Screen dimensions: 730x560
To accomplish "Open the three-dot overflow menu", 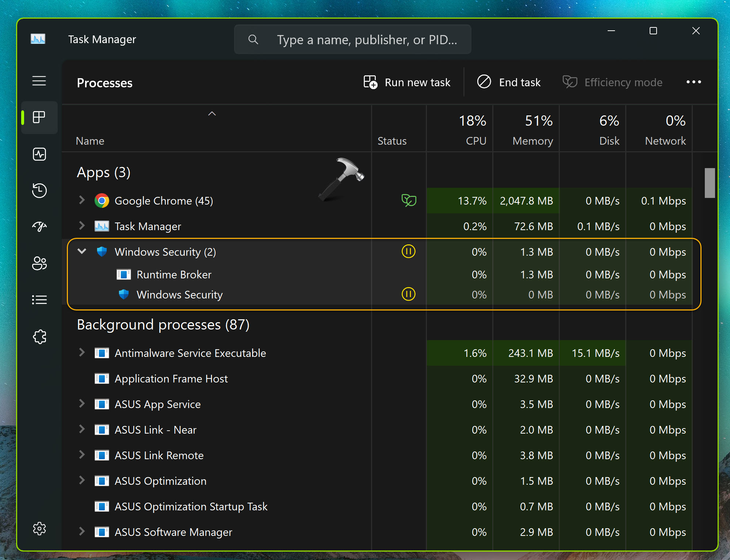I will coord(693,82).
